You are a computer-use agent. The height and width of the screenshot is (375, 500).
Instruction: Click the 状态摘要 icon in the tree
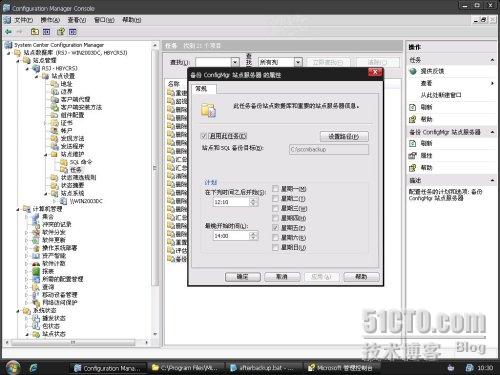point(55,185)
